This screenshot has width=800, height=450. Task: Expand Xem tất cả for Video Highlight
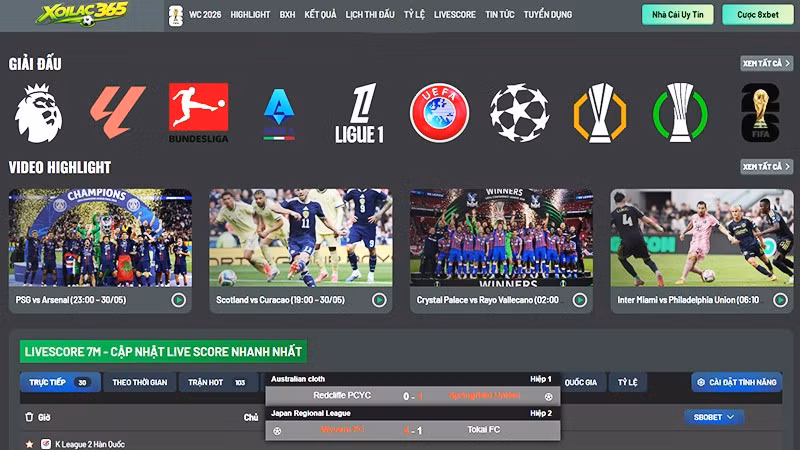(766, 166)
